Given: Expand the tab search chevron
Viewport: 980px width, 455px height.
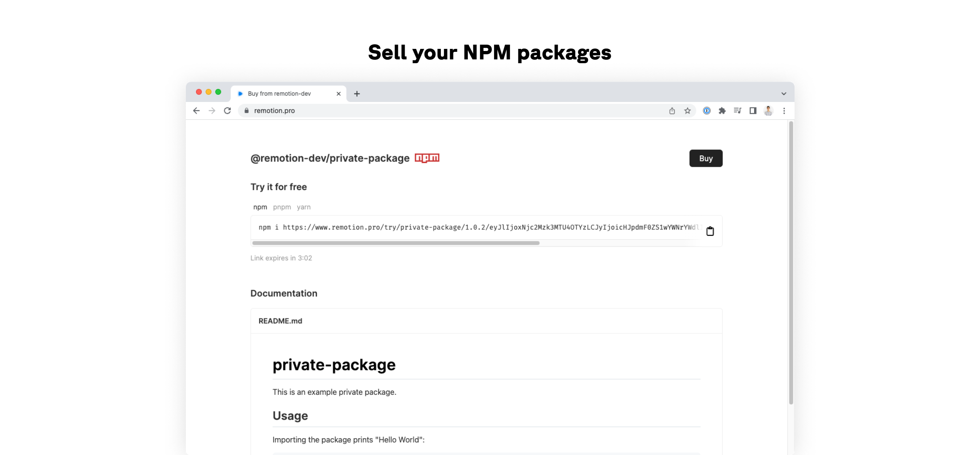Looking at the screenshot, I should click(x=784, y=94).
